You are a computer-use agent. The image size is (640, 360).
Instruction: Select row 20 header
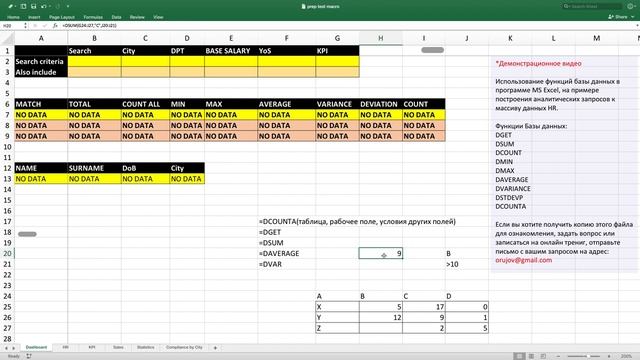(7, 253)
